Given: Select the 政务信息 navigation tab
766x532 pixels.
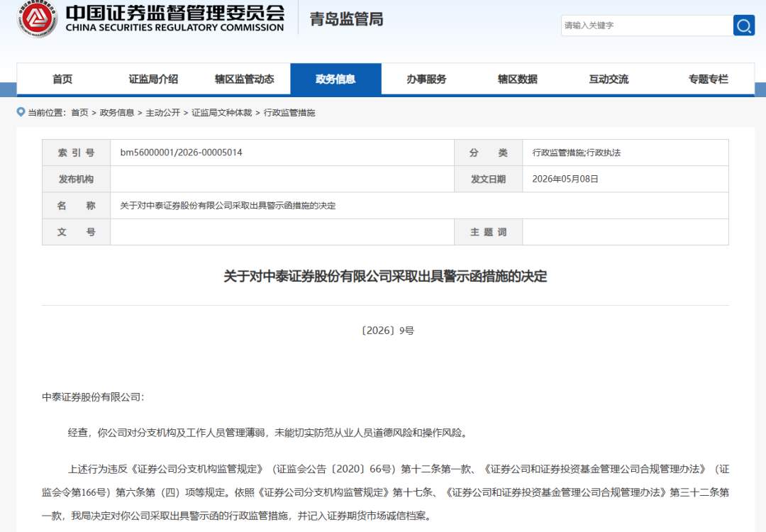Looking at the screenshot, I should (x=335, y=79).
